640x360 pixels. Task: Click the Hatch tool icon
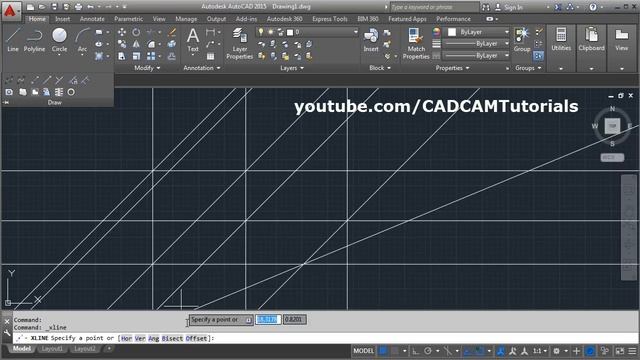(99, 56)
